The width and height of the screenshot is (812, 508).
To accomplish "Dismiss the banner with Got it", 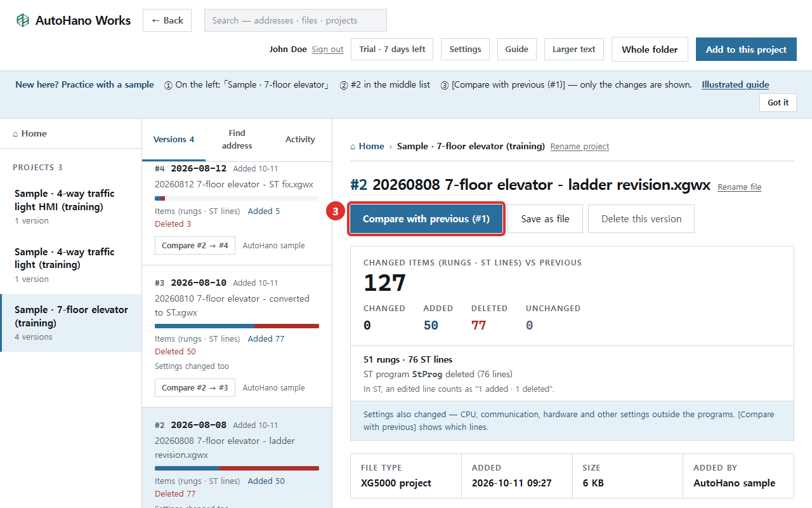I will tap(778, 102).
